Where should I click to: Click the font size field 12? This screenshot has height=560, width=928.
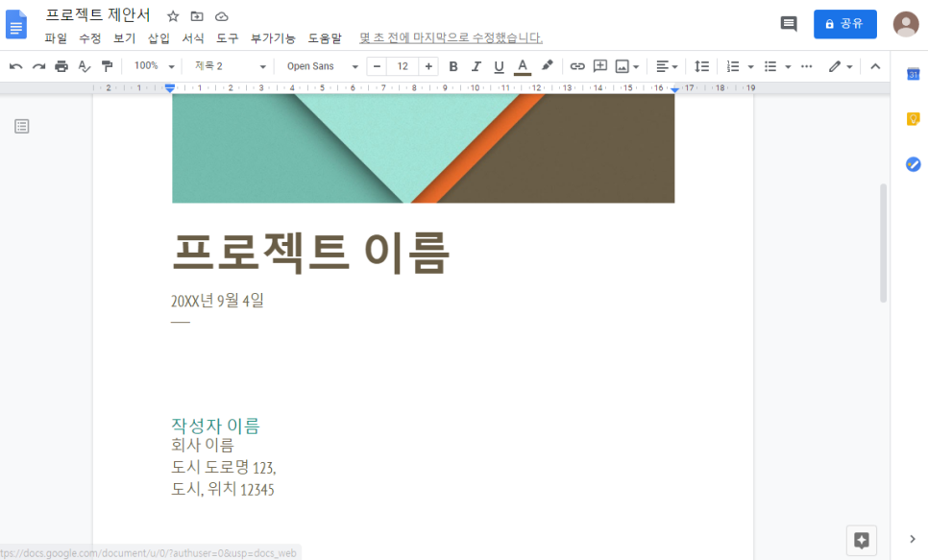tap(403, 66)
